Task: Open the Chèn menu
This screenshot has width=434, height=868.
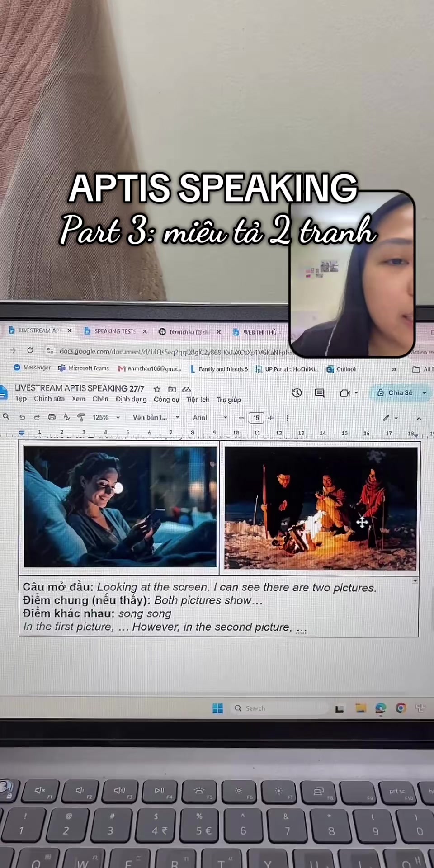Action: 100,399
